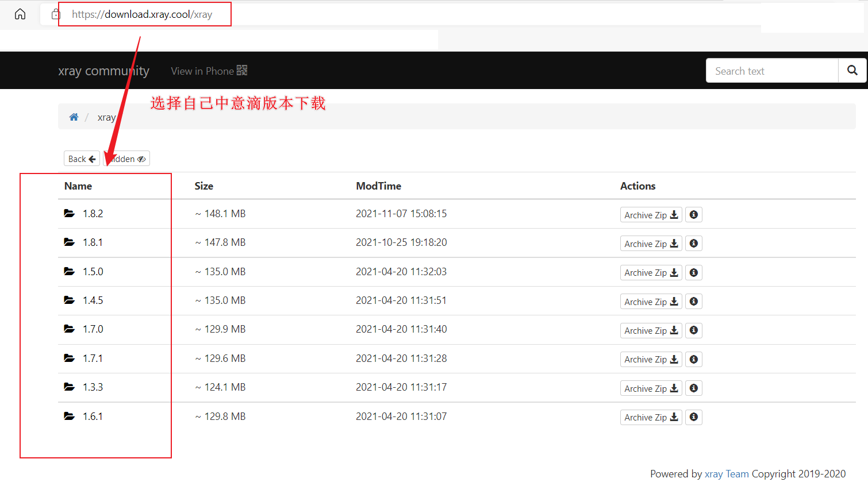Viewport: 868px width, 486px height.
Task: Open folder 1.8.1
Action: click(x=93, y=242)
